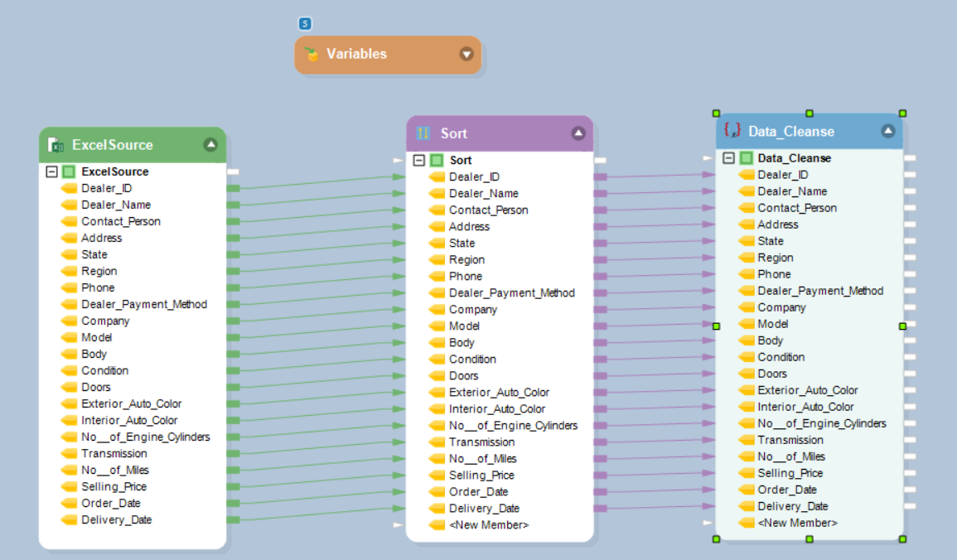Collapse the Sort root node minus box
Screen dimensions: 957x560
(419, 160)
